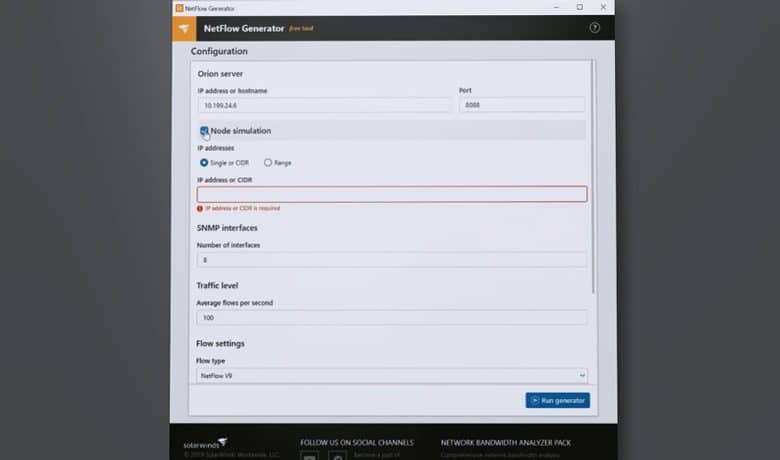Click the 'IP address or CIDR is required' message
Screen dimensions: 780x460
243,208
